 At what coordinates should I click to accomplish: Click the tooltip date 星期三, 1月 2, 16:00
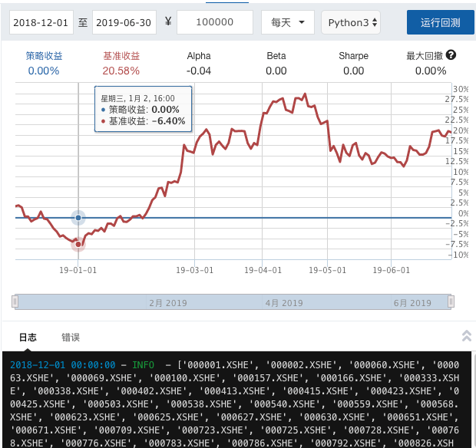[138, 98]
